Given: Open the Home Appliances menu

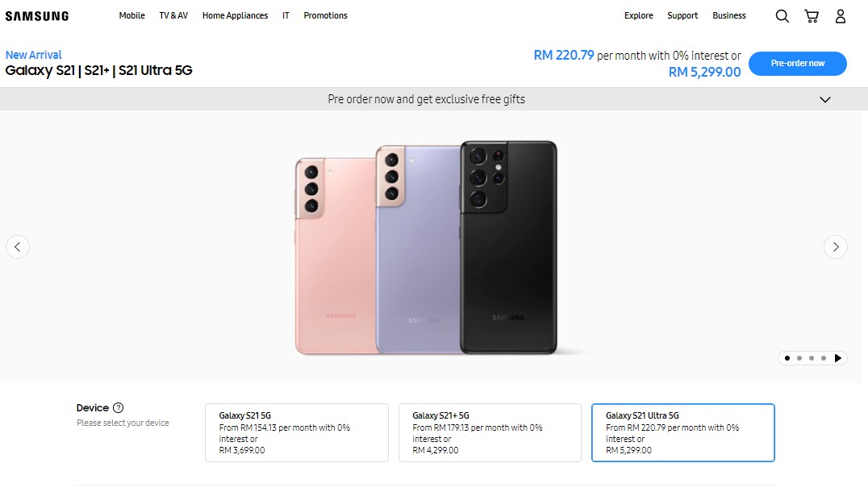Looking at the screenshot, I should (x=235, y=16).
